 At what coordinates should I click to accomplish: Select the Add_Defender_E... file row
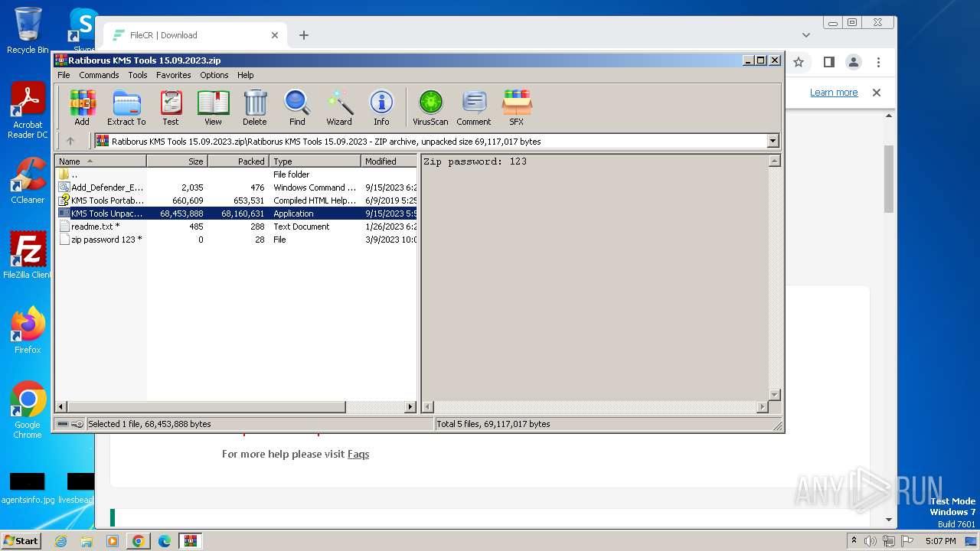(237, 187)
